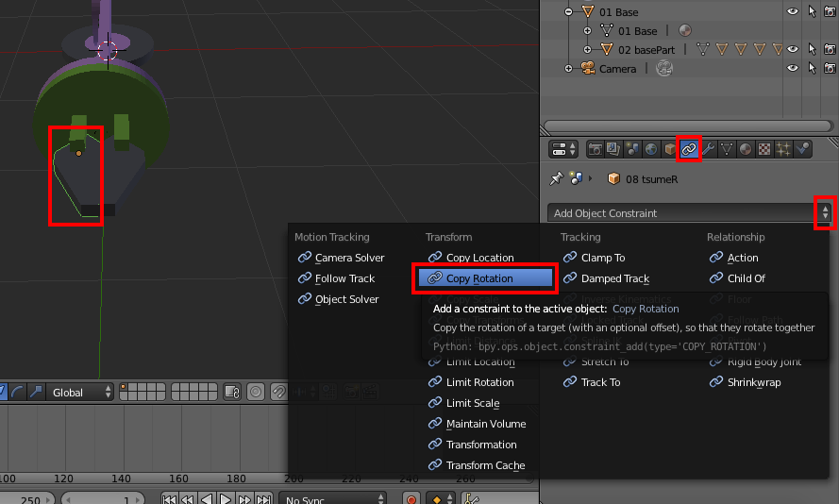Image resolution: width=839 pixels, height=504 pixels.
Task: Choose Action constraint
Action: pos(733,258)
